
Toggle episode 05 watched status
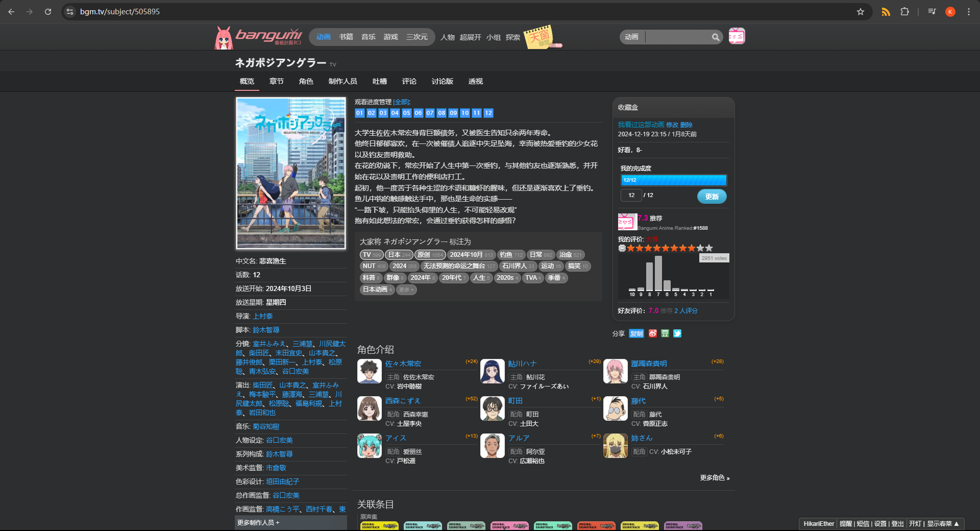407,113
